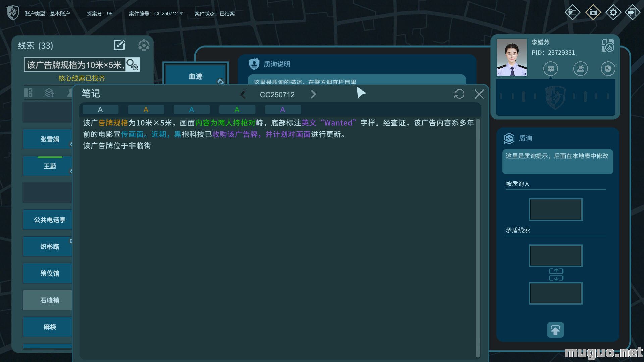Click the ID records icon beside 李媛芳
The image size is (644, 362).
tap(607, 46)
